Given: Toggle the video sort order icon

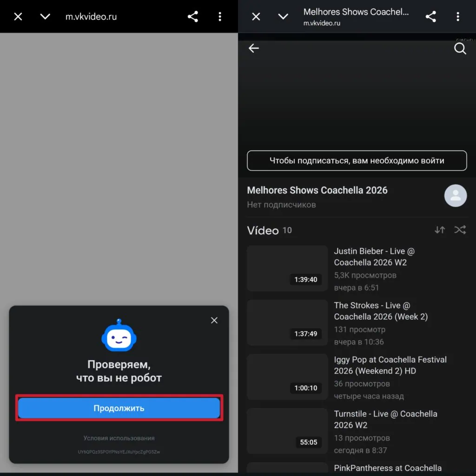Looking at the screenshot, I should tap(440, 230).
